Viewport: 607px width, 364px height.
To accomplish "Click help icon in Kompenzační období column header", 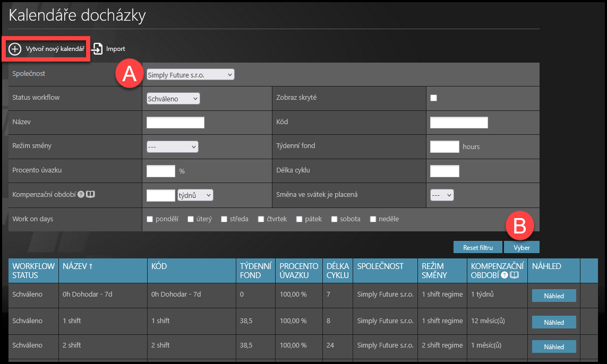I will tap(505, 275).
